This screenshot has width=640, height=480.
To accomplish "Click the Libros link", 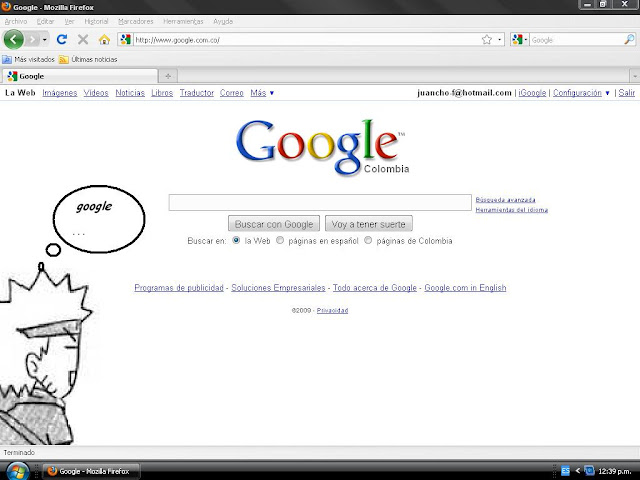I will tap(162, 93).
